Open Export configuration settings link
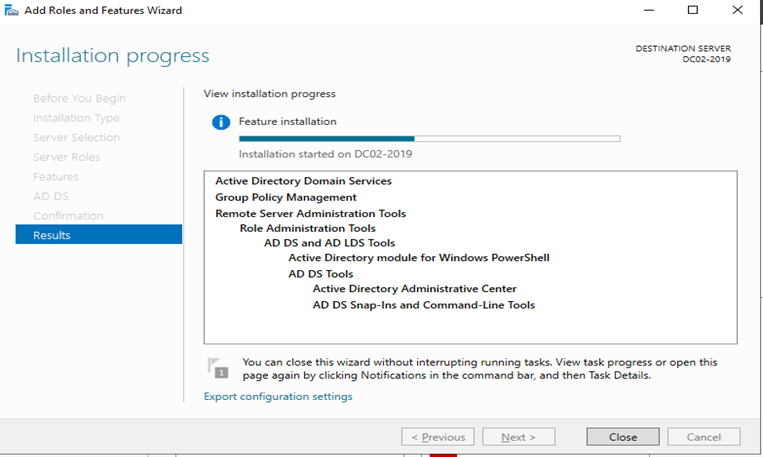Viewport: 763px width, 457px height. [x=277, y=396]
